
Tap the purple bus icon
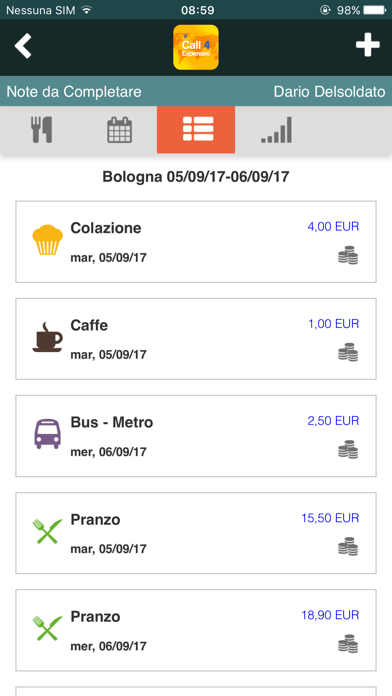(47, 435)
